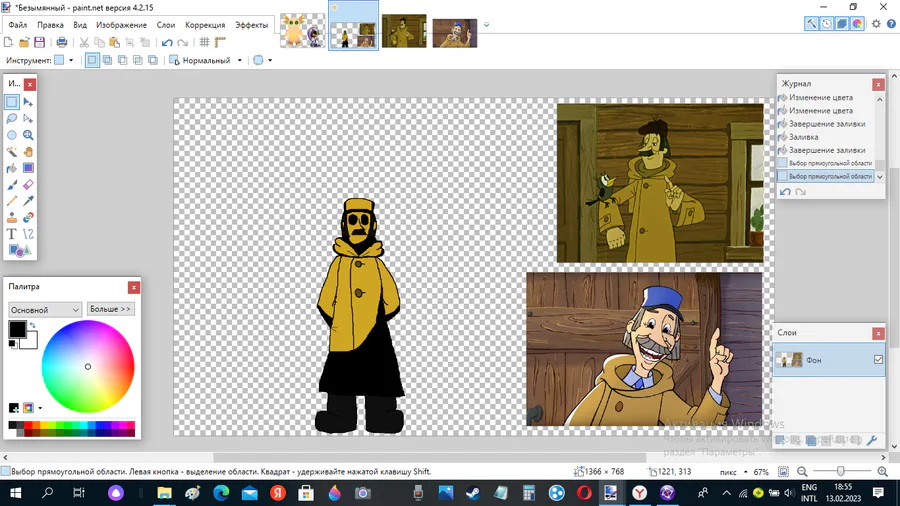Select the Rectangle Select tool
Viewport: 900px width, 506px height.
(11, 102)
